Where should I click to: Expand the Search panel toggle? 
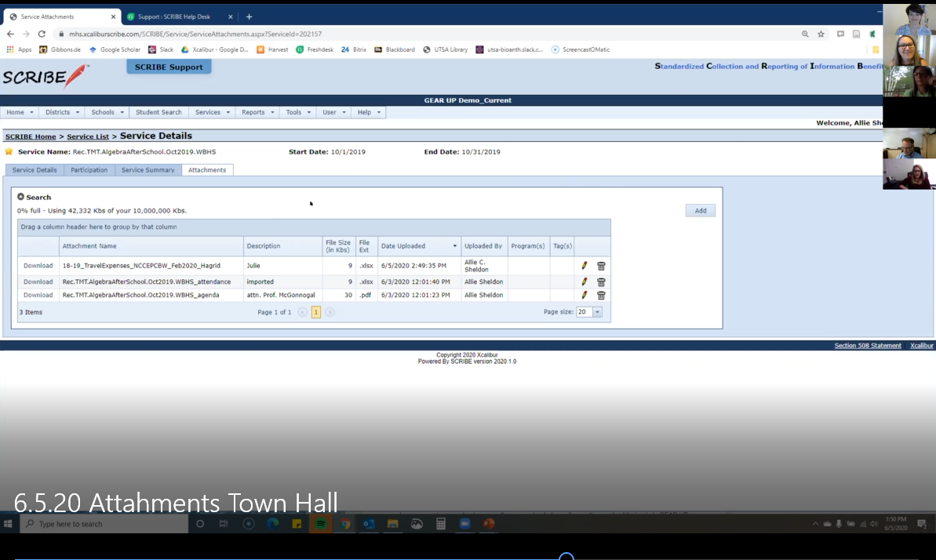click(21, 196)
